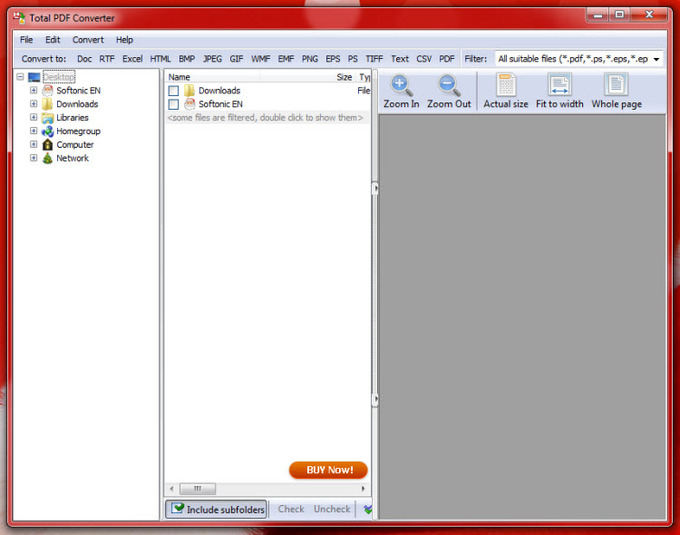Convert to Doc format
Image resolution: width=680 pixels, height=535 pixels.
coord(85,59)
